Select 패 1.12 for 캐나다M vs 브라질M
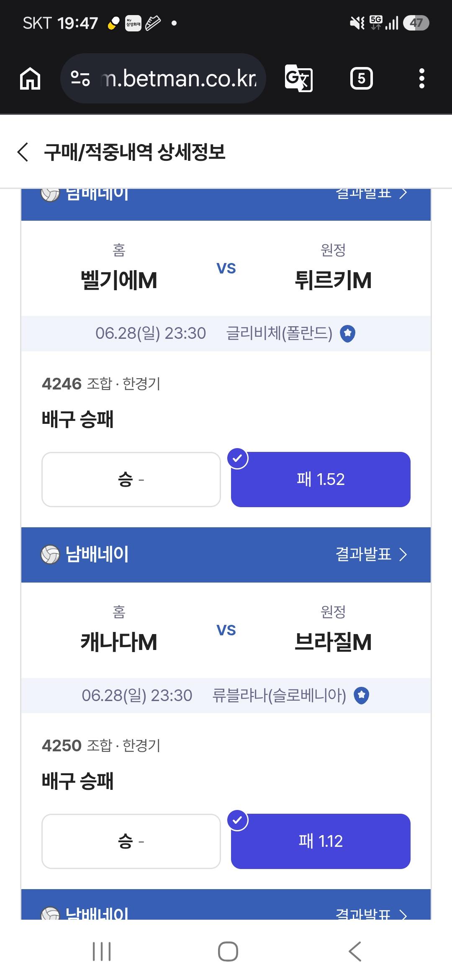452x980 pixels. point(321,841)
